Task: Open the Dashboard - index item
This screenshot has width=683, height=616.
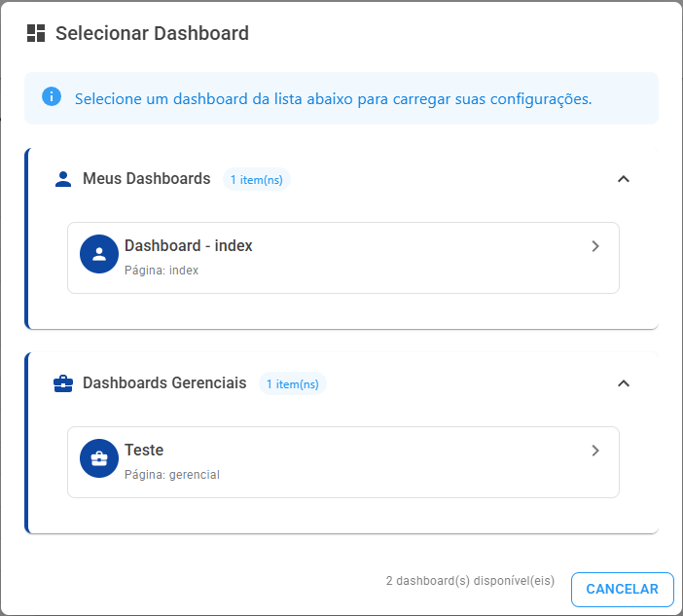Action: 343,258
